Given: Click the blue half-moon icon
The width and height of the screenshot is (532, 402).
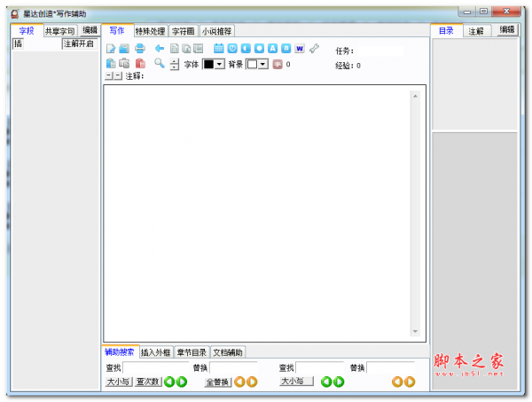Looking at the screenshot, I should coord(246,49).
